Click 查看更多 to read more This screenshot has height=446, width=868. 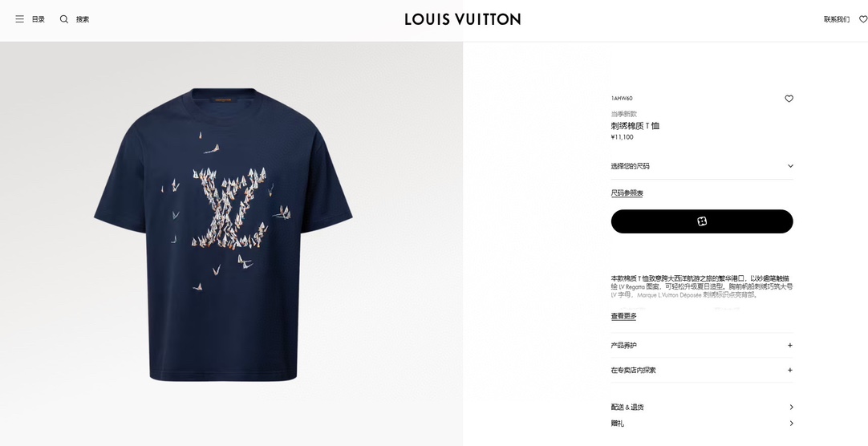pos(623,316)
